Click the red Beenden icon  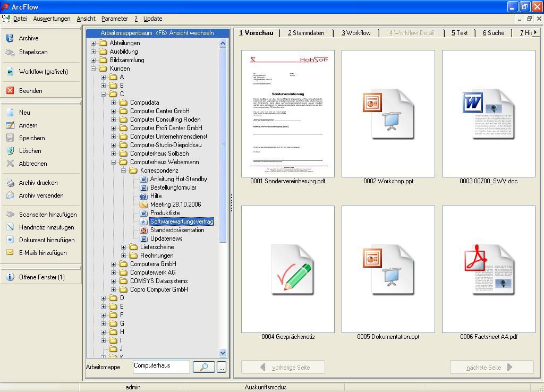10,90
